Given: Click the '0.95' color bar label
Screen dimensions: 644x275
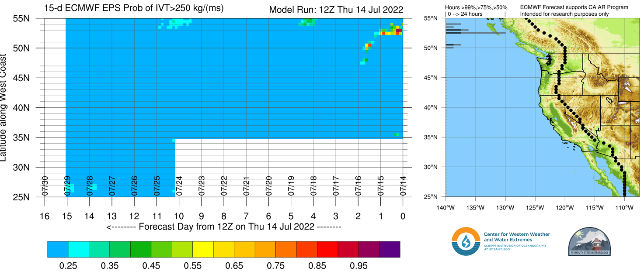Looking at the screenshot, I should [359, 265].
